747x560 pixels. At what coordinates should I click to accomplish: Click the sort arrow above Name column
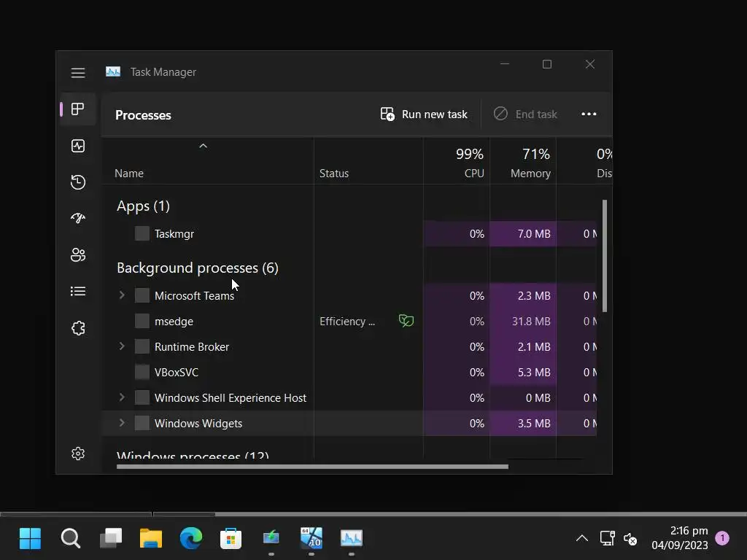(203, 146)
